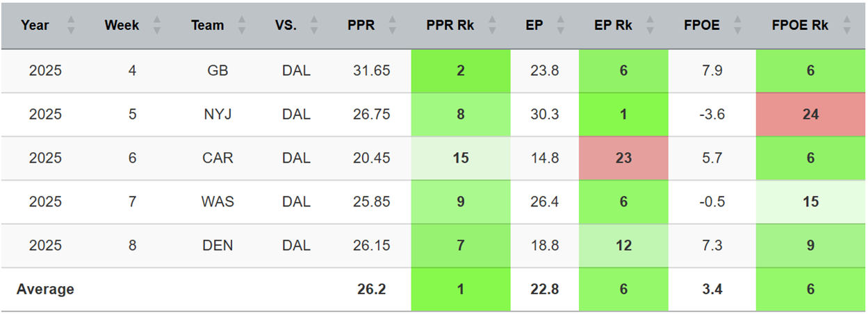Sort by the EP column header

[544, 26]
